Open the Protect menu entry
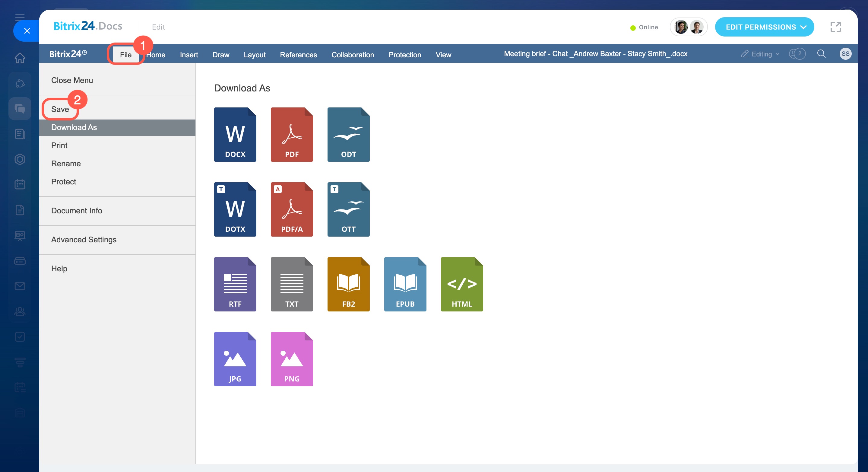The height and width of the screenshot is (472, 868). coord(117,182)
